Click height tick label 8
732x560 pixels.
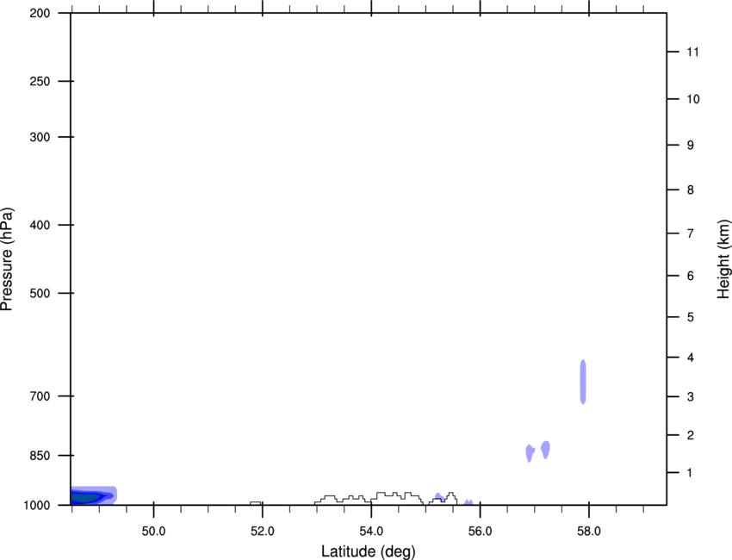tap(690, 190)
